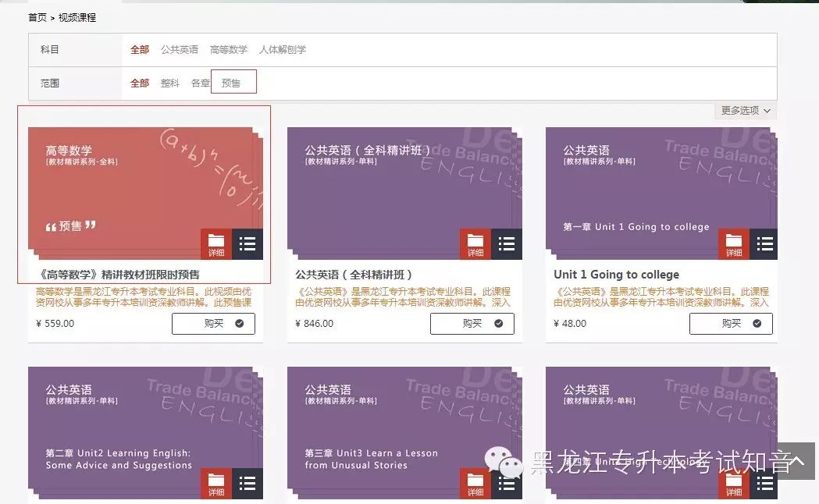Click 详细 icon on 第二章 Unit2 card
The image size is (819, 504).
(216, 484)
